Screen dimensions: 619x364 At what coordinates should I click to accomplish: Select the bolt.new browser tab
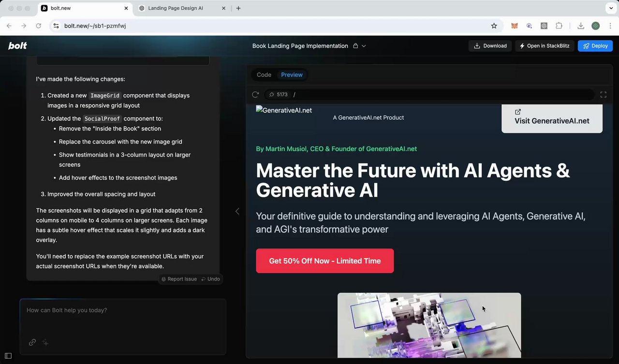(x=85, y=8)
